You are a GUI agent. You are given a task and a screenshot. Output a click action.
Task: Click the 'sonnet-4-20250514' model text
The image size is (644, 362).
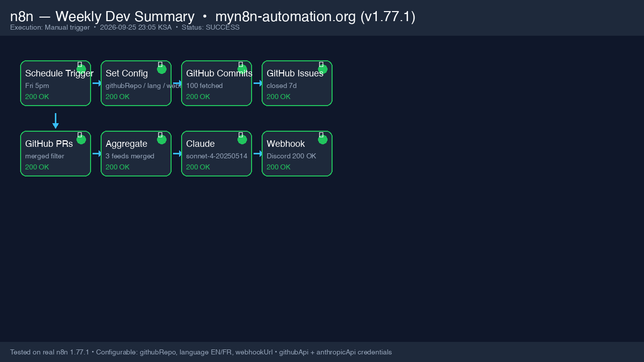point(217,156)
